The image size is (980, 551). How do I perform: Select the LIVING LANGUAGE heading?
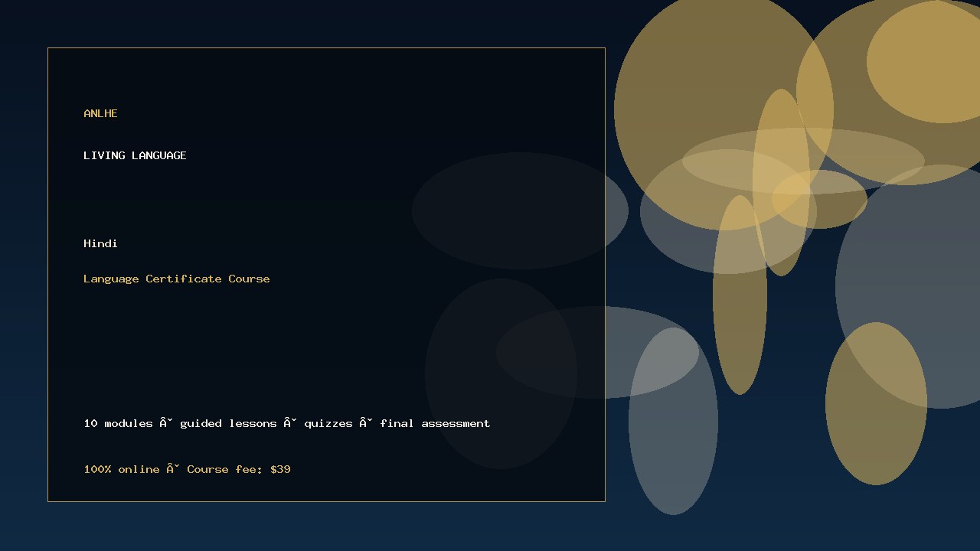click(x=135, y=155)
